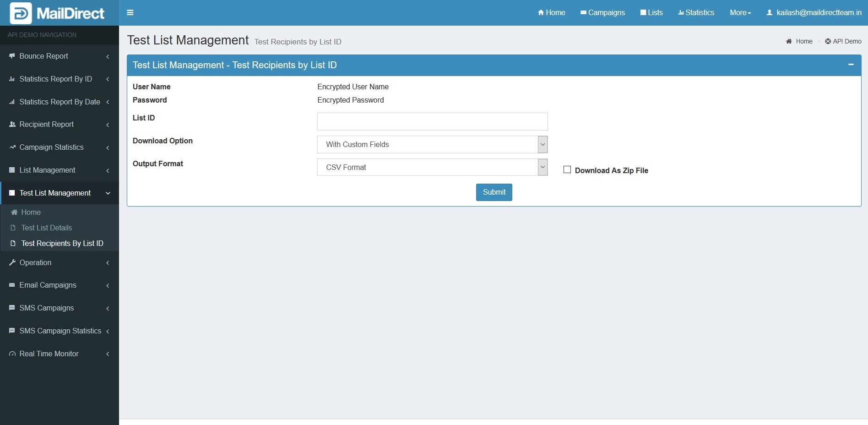This screenshot has height=425, width=868.
Task: Open Statistics in the top navigation
Action: (696, 13)
